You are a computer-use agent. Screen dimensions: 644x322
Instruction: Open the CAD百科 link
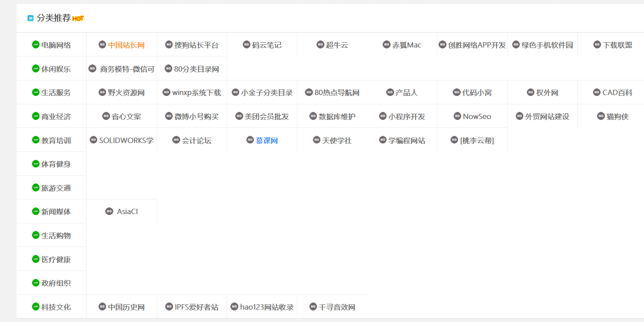point(617,93)
